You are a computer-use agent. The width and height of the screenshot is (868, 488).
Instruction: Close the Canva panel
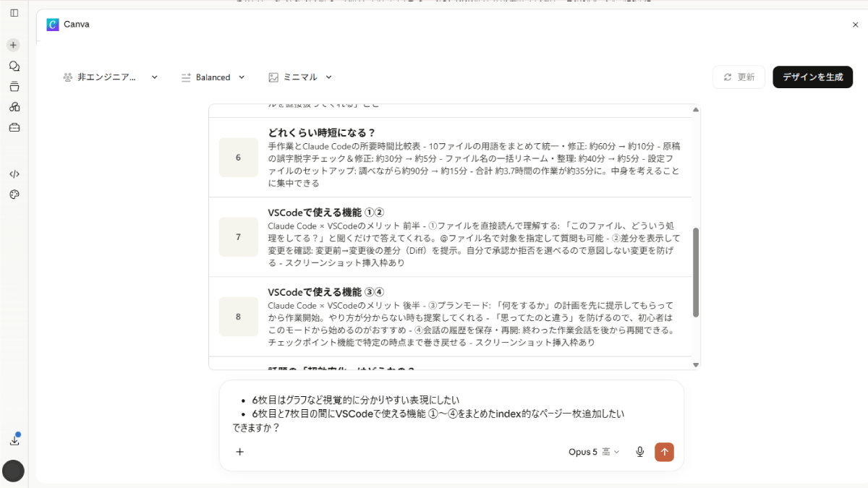coord(855,25)
